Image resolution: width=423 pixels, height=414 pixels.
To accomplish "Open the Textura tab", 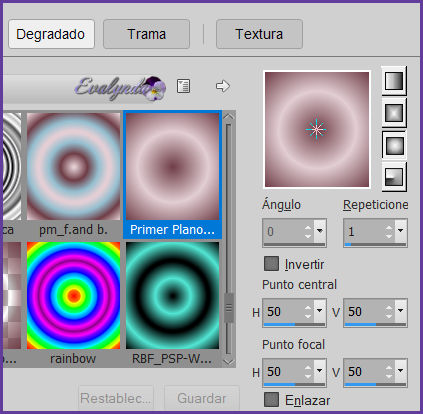I will coord(259,34).
